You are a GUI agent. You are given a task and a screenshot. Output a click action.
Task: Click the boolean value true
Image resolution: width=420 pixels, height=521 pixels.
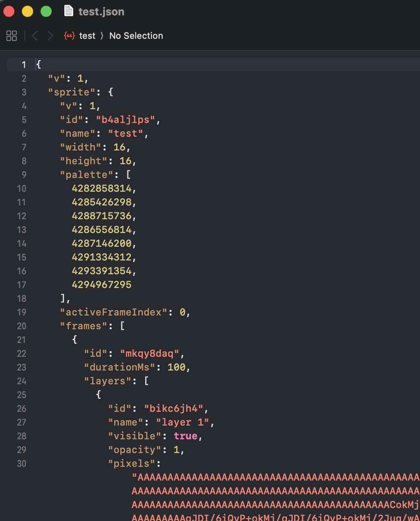(x=185, y=436)
